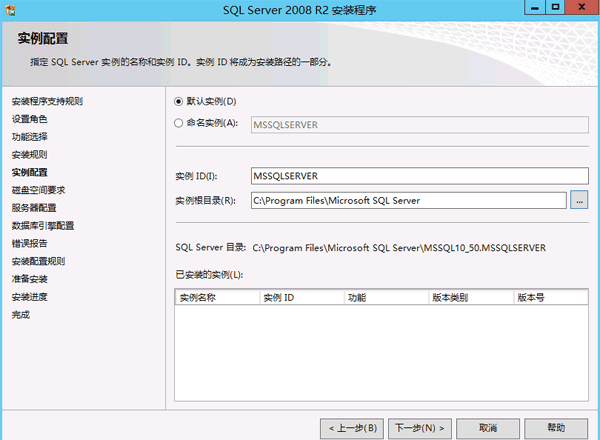Viewport: 600px width, 440px height.
Task: Click the 上一步(B) back button
Action: tap(352, 428)
